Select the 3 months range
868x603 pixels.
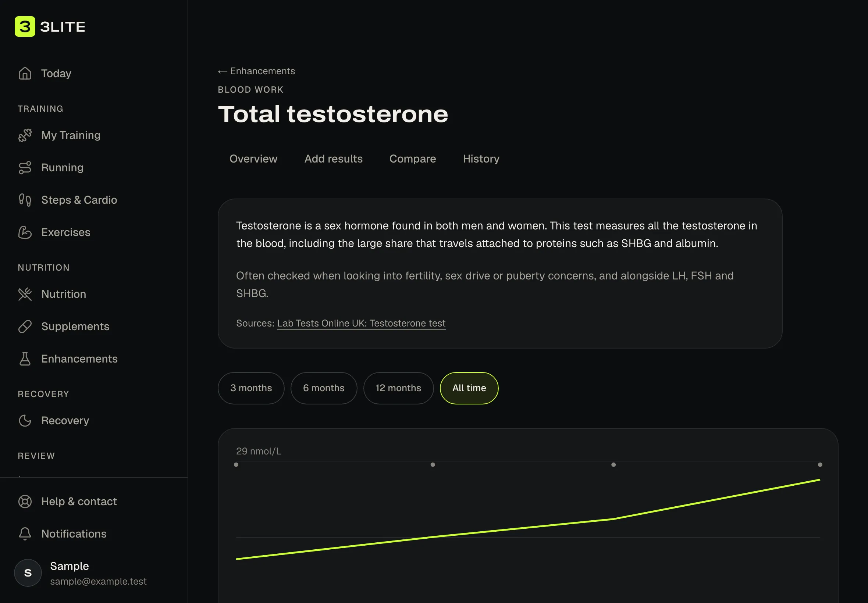(x=251, y=388)
